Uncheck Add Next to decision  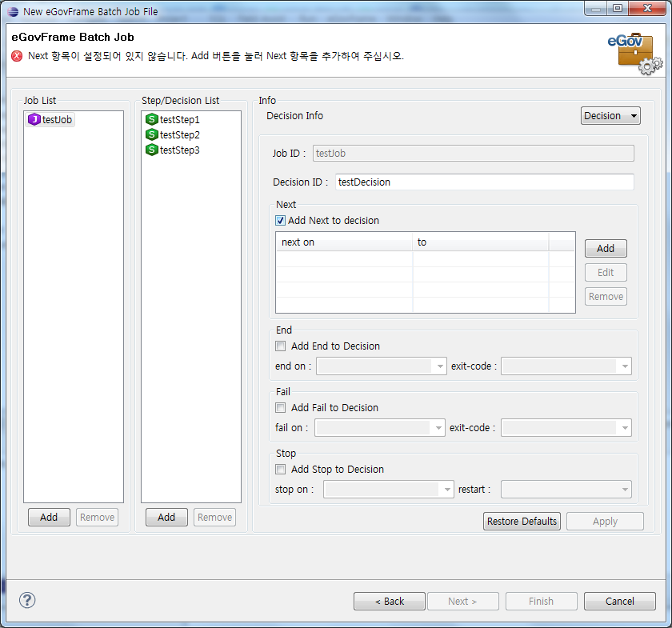coord(280,220)
